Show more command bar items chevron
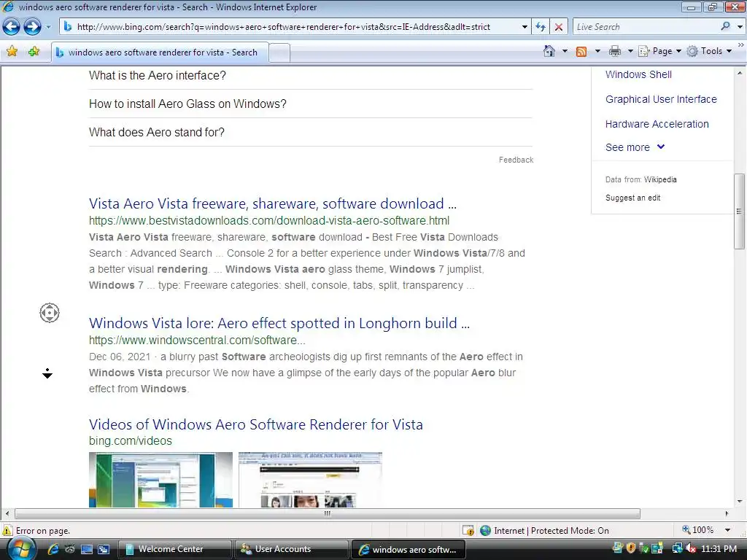The width and height of the screenshot is (747, 560). click(x=741, y=44)
